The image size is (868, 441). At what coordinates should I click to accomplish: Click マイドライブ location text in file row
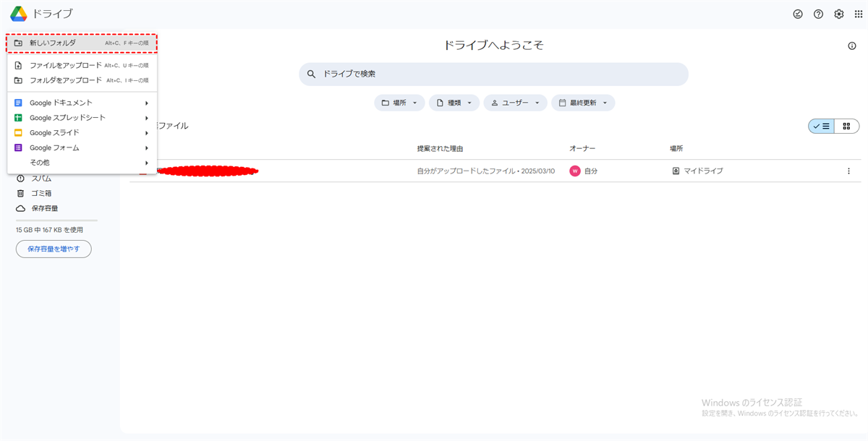click(703, 171)
